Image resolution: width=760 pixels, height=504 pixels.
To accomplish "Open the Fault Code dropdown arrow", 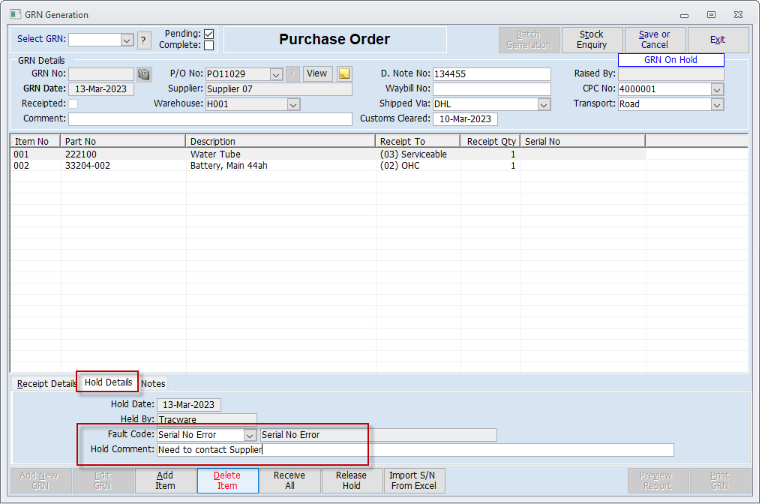I will (x=250, y=435).
